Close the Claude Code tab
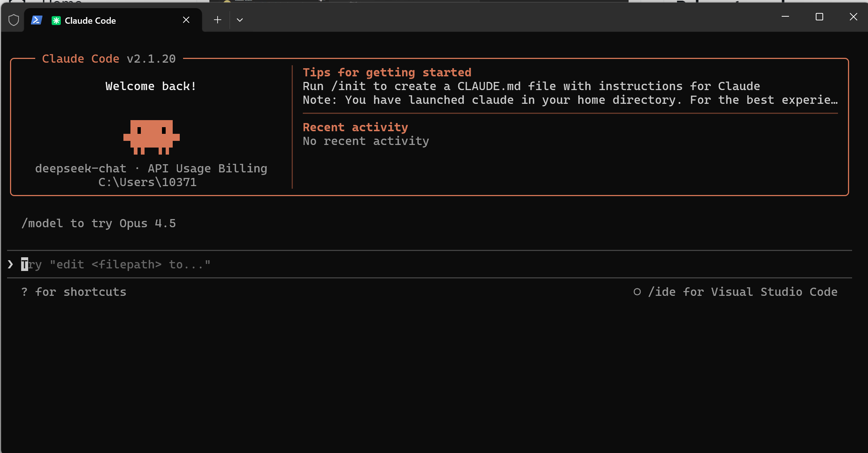This screenshot has height=453, width=868. tap(186, 20)
